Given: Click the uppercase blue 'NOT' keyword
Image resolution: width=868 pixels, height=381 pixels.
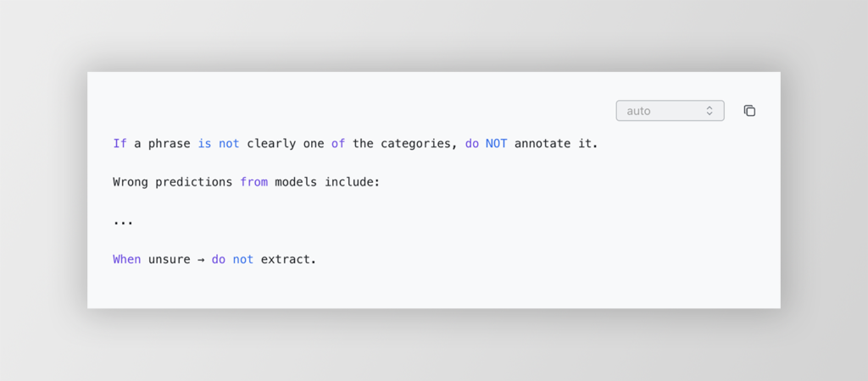Looking at the screenshot, I should 496,144.
